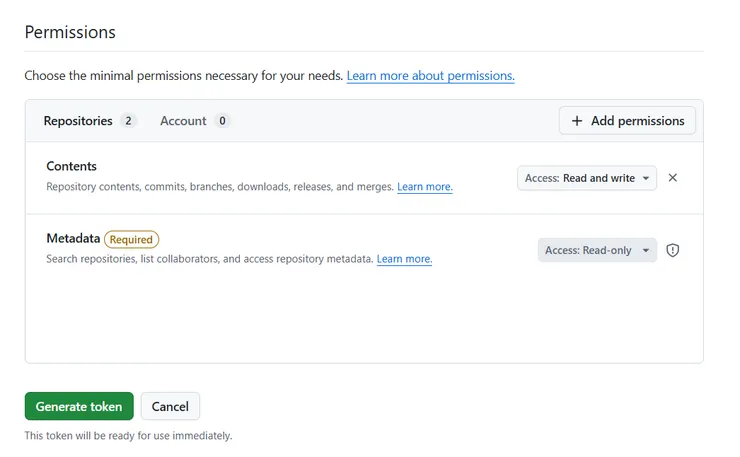Image resolution: width=740 pixels, height=457 pixels.
Task: Click the Account count badge showing 0
Action: [222, 121]
